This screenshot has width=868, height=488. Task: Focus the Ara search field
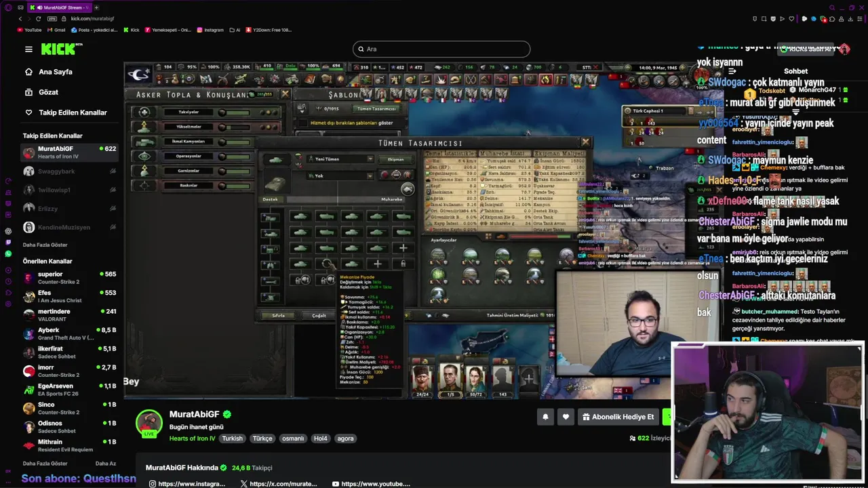point(441,49)
